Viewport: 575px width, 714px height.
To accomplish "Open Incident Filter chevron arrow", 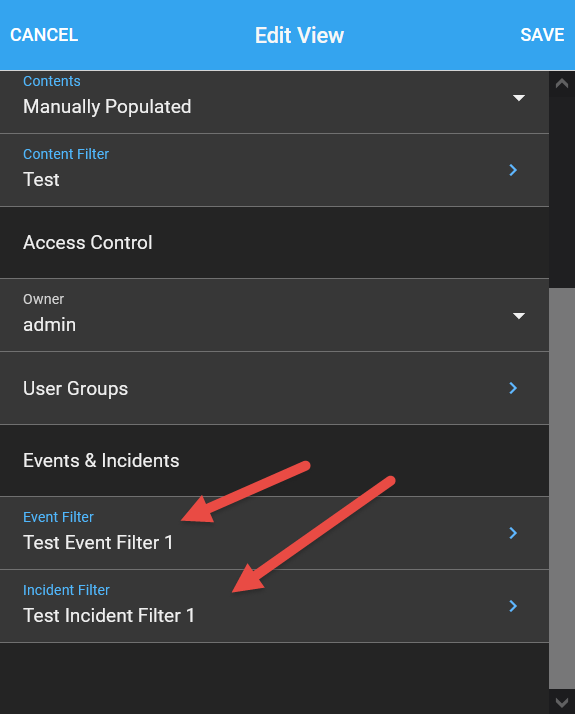I will click(514, 606).
